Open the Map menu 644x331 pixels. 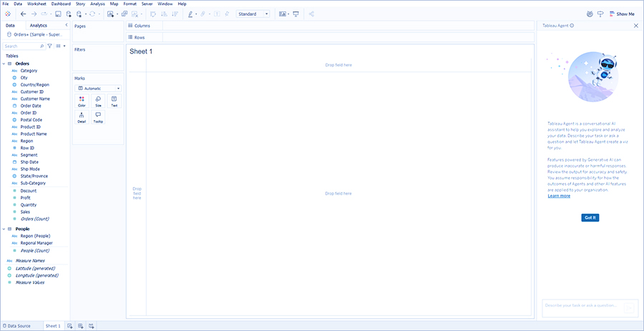point(114,4)
